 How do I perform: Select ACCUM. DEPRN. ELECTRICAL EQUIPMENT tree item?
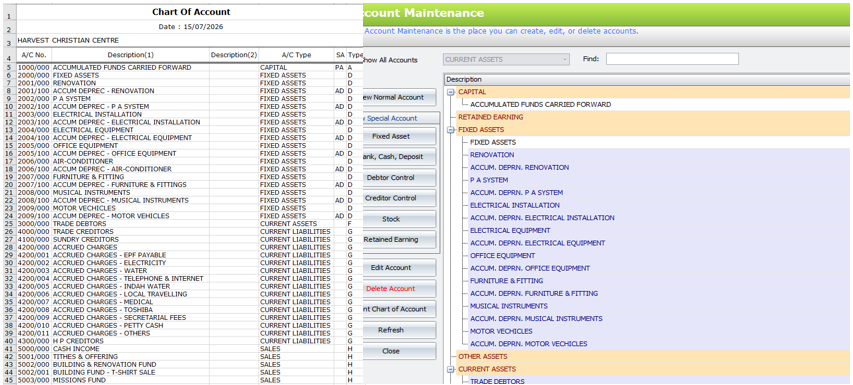pyautogui.click(x=537, y=243)
